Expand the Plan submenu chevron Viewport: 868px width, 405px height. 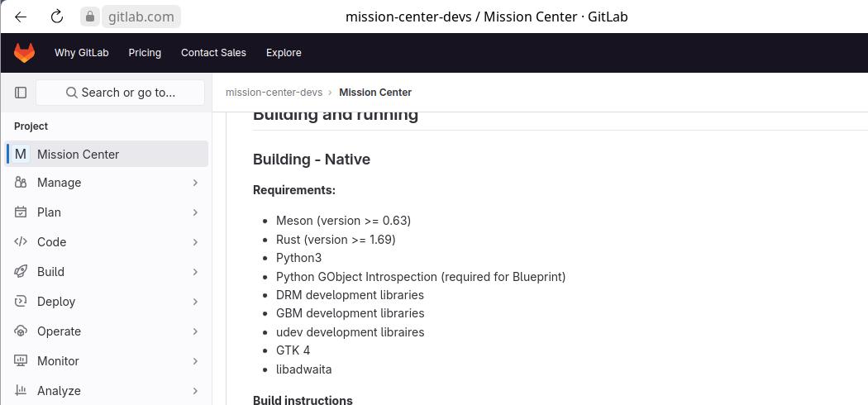click(x=195, y=212)
